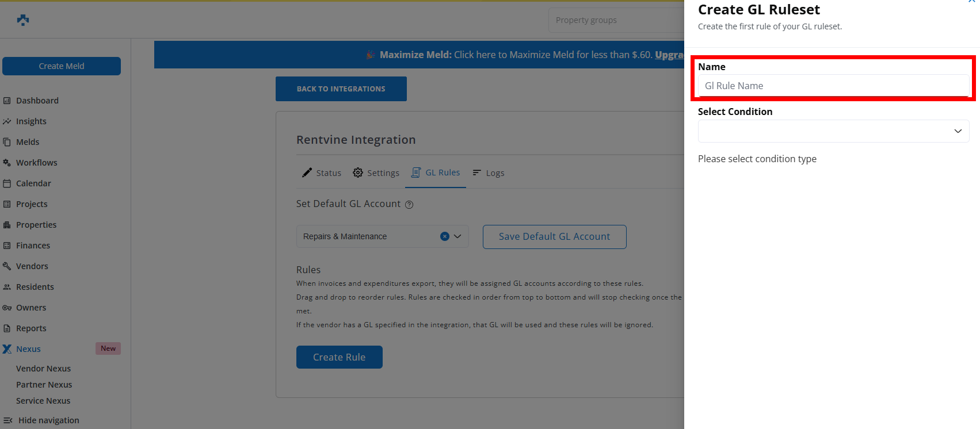Open the Property groups dropdown
Image resolution: width=980 pixels, height=429 pixels.
pos(616,20)
